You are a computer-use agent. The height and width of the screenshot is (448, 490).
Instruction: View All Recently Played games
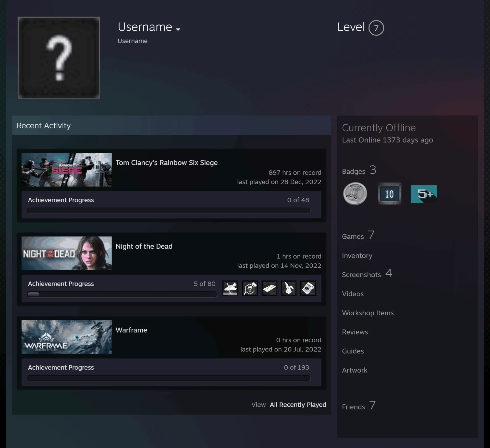pyautogui.click(x=298, y=405)
